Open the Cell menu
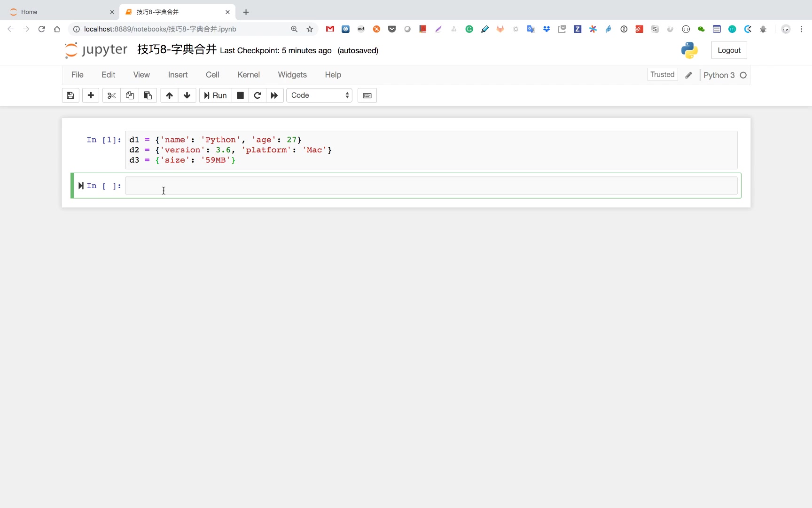 tap(212, 75)
